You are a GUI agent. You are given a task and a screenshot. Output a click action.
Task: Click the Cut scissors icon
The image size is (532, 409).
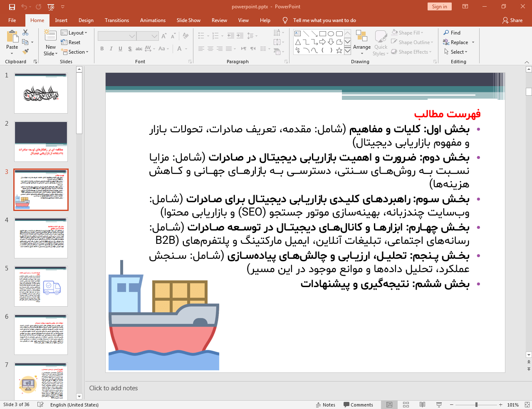[25, 32]
